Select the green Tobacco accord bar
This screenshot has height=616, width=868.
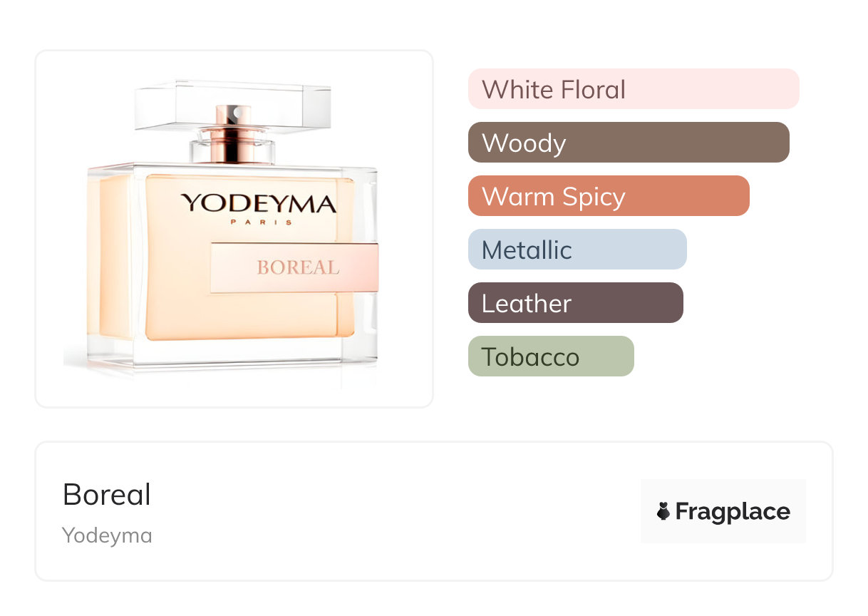pyautogui.click(x=550, y=356)
